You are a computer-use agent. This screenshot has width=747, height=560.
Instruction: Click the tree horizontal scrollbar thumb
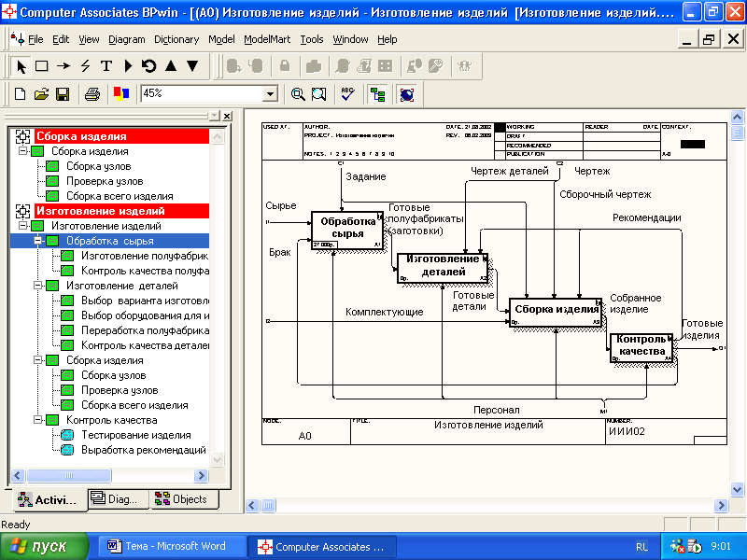point(68,475)
